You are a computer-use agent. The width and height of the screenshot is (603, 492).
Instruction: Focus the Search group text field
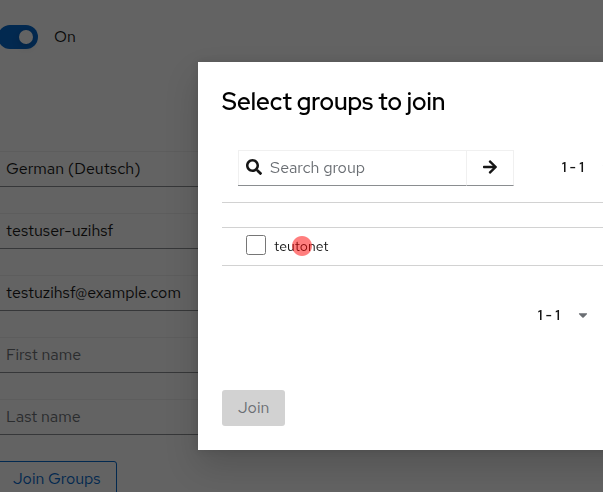point(364,168)
